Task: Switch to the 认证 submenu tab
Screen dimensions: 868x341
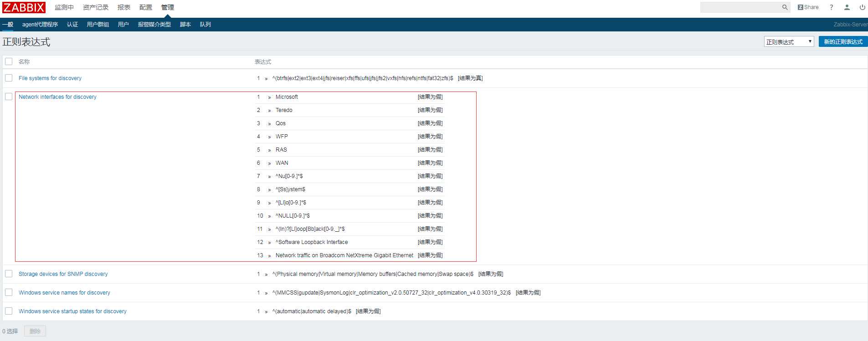Action: [x=72, y=25]
